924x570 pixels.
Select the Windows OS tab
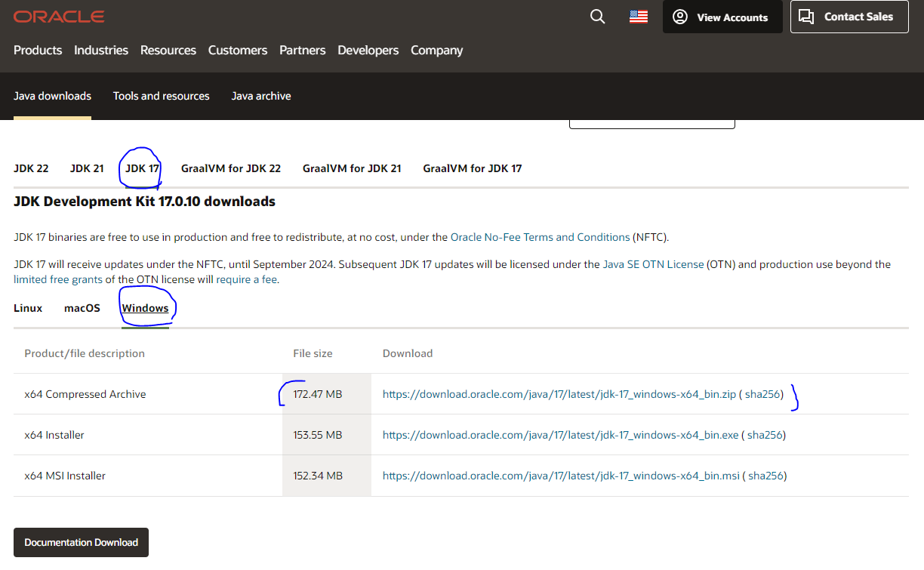click(x=145, y=308)
